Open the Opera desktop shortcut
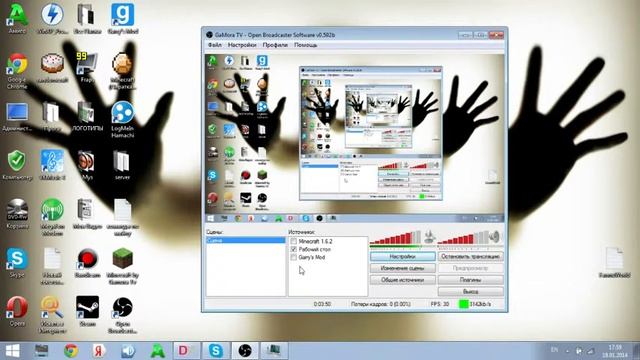 [x=17, y=311]
